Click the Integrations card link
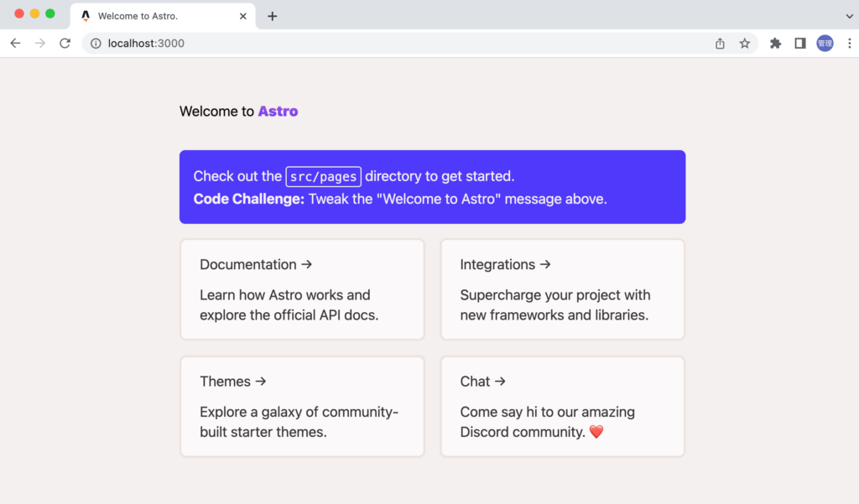Image resolution: width=859 pixels, height=504 pixels. pos(562,289)
